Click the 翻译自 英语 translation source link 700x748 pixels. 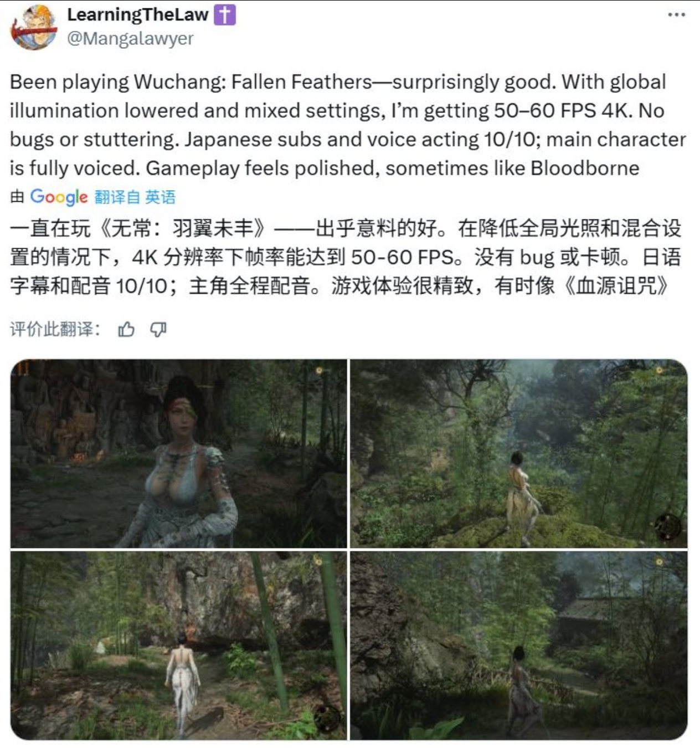[x=135, y=197]
